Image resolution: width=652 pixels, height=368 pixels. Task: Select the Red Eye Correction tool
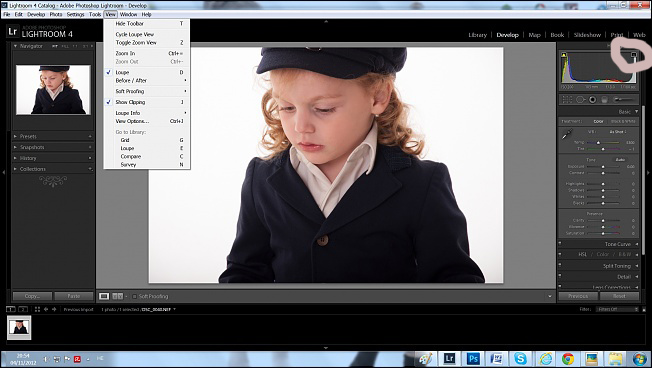click(x=593, y=99)
